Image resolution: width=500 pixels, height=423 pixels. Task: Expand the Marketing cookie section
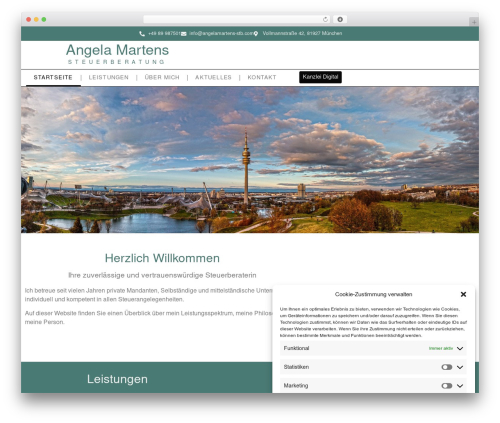click(460, 386)
